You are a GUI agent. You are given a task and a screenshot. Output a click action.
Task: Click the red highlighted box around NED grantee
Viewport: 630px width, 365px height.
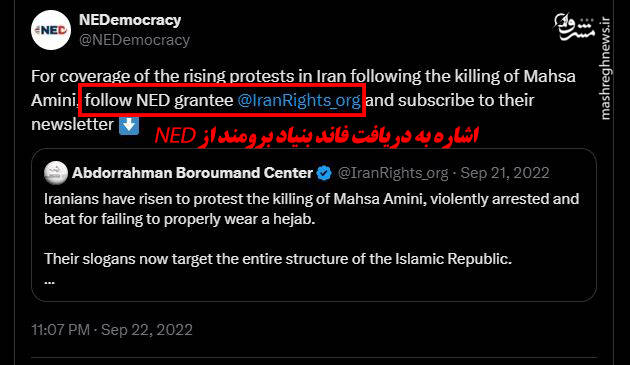[222, 100]
